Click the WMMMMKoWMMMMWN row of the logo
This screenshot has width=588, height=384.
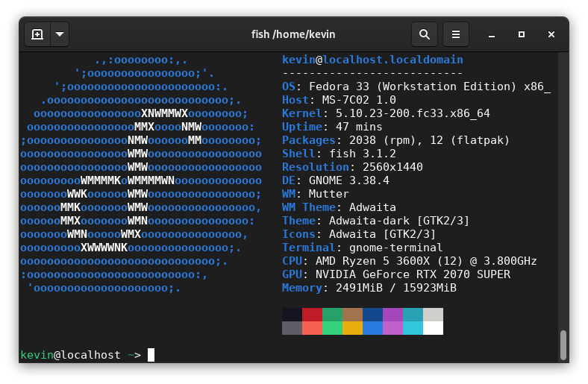tap(128, 180)
